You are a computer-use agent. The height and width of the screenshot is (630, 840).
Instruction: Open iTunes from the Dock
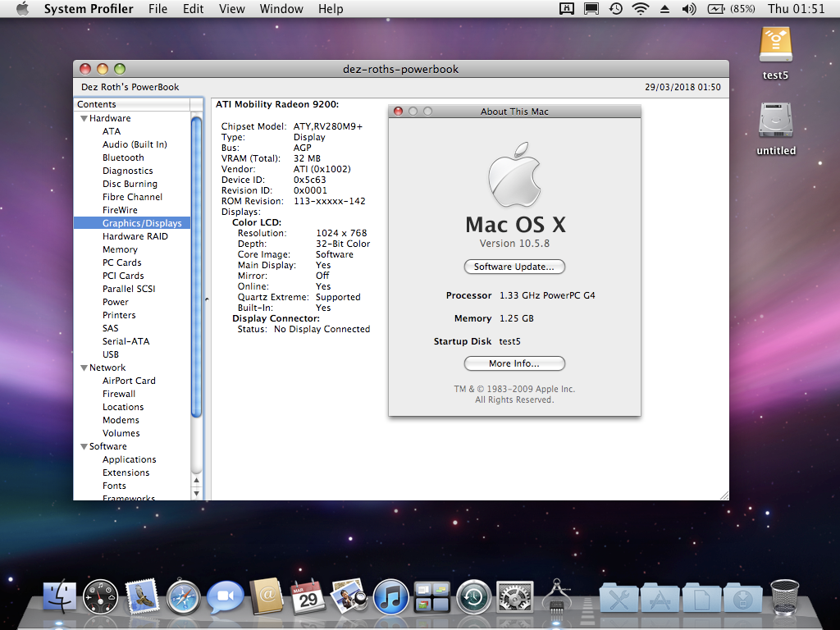390,596
